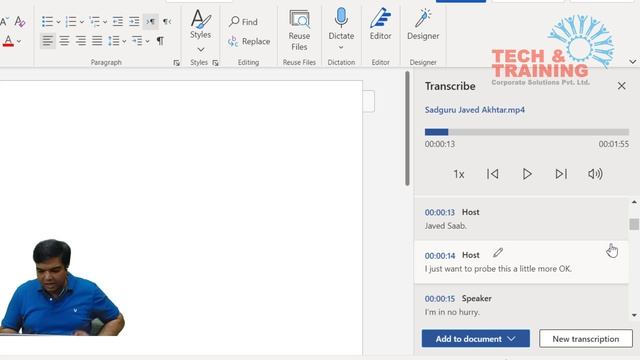Select the 'Javed Saab.' transcript text
Screen dimensions: 640x360
tap(445, 226)
